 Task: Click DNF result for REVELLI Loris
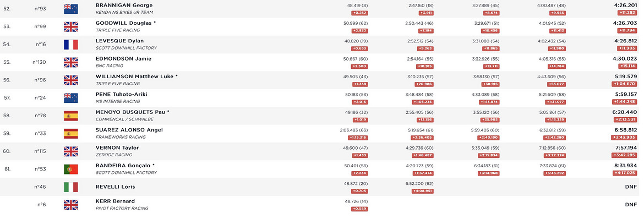[631, 187]
